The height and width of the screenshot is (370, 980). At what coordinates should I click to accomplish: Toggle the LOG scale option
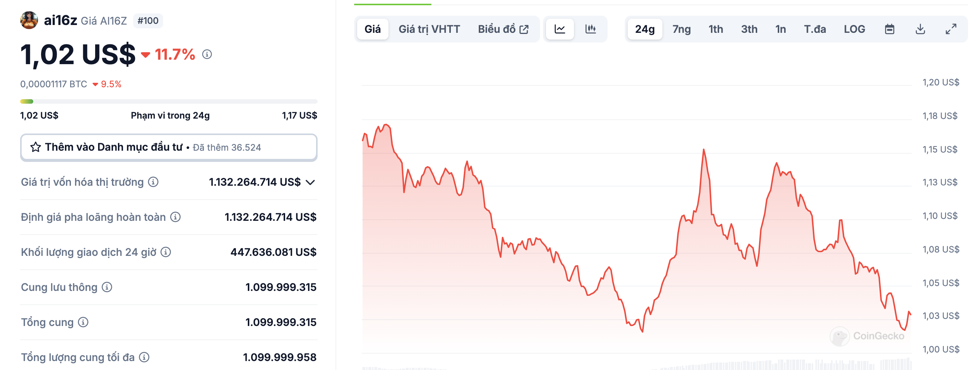click(x=855, y=29)
